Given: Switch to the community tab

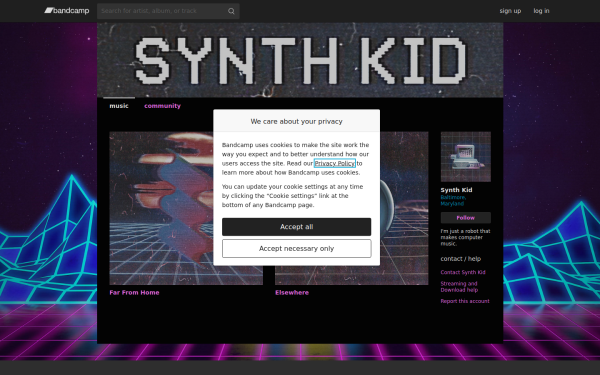Looking at the screenshot, I should point(162,106).
